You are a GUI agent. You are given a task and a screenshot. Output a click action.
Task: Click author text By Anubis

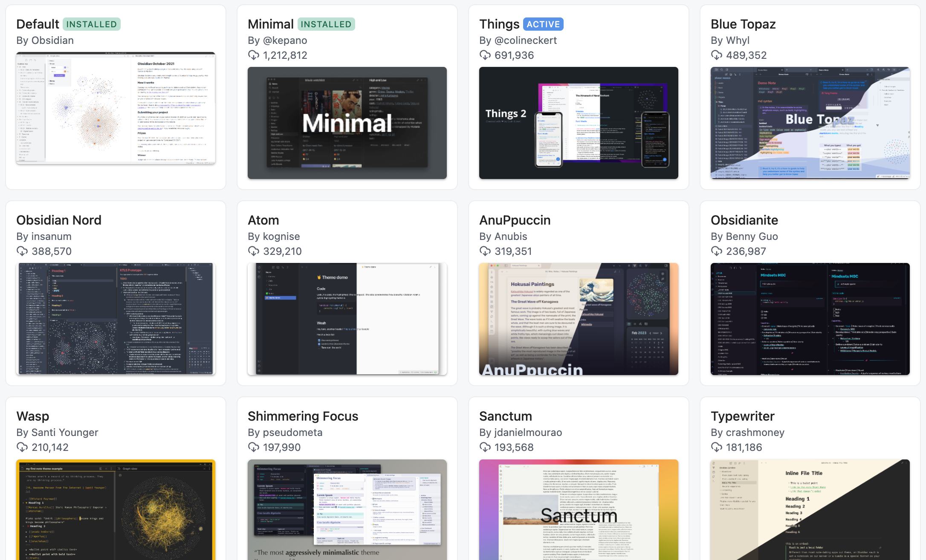click(503, 237)
